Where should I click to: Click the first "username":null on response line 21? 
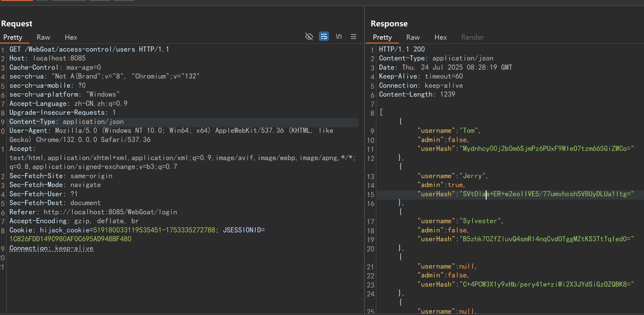click(447, 266)
